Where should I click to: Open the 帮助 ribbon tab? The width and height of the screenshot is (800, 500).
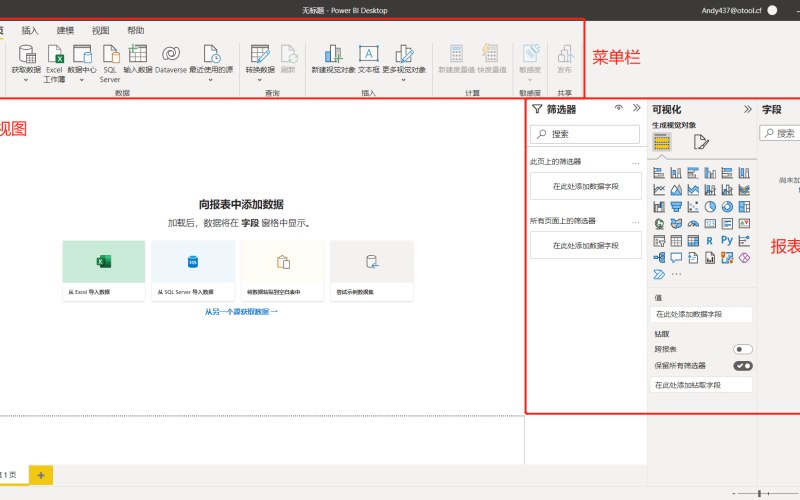pyautogui.click(x=136, y=31)
